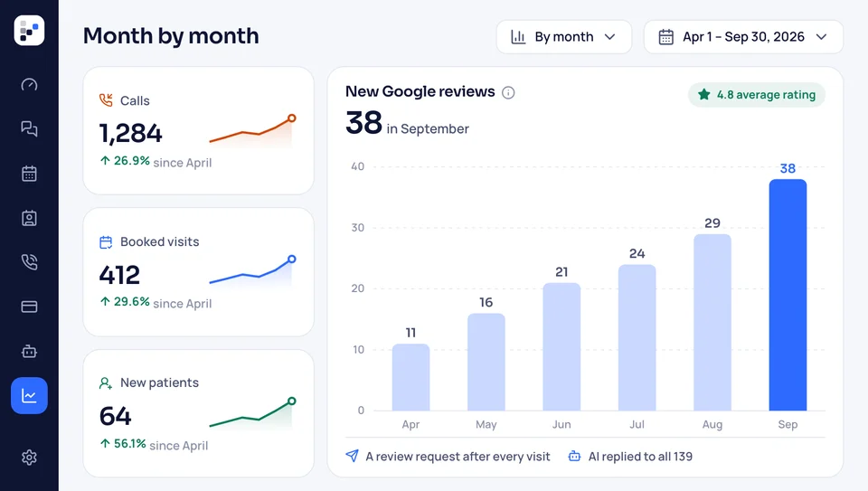The height and width of the screenshot is (491, 868).
Task: Open the dashboard gauge icon in sidebar
Action: pyautogui.click(x=29, y=85)
